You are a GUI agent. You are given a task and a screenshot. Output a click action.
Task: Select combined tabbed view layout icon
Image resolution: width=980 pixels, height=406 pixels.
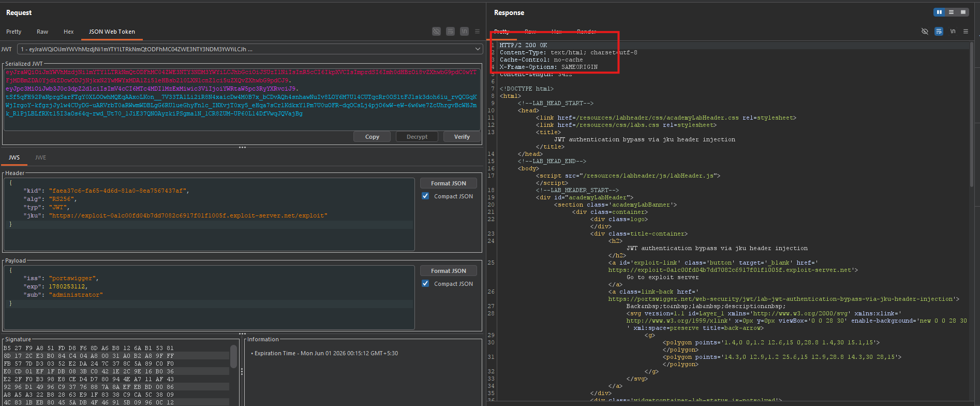click(963, 12)
